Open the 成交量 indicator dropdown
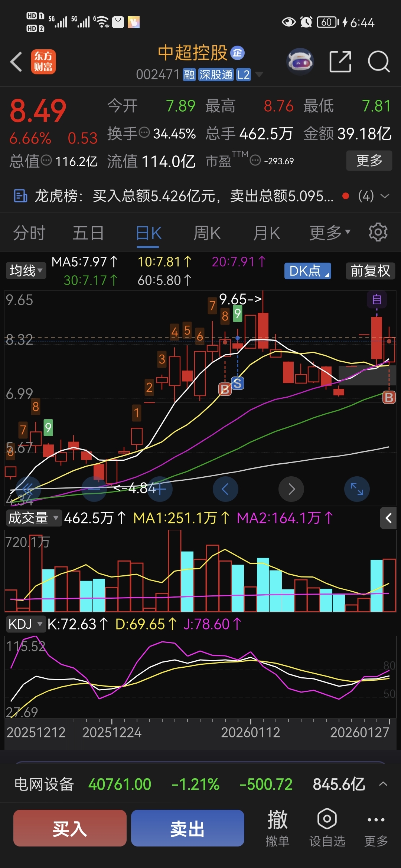 tap(33, 518)
